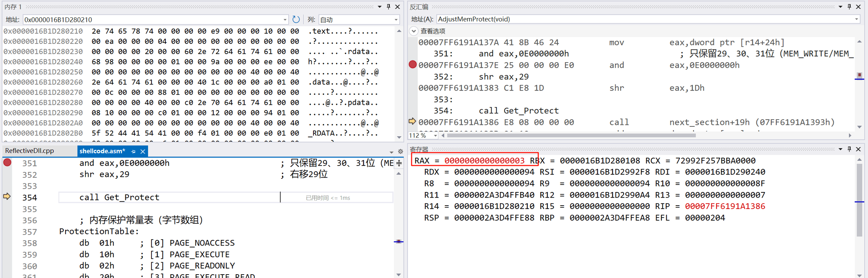The width and height of the screenshot is (868, 278).
Task: Open the editor's open-files list dropdown
Action: 391,152
